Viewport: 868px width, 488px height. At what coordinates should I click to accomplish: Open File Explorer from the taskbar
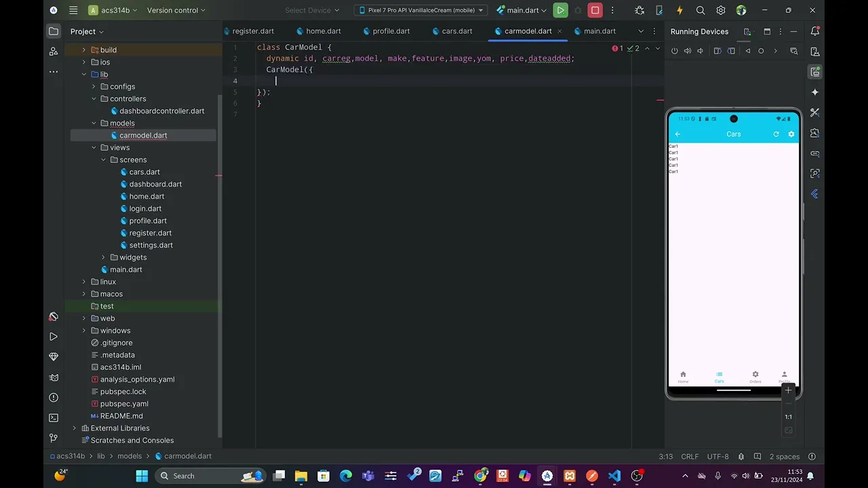[301, 476]
